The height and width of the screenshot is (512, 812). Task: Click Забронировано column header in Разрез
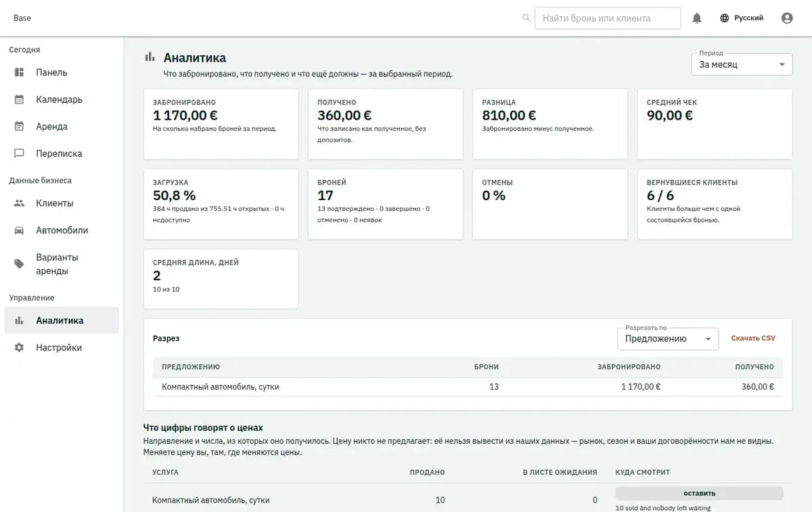629,367
